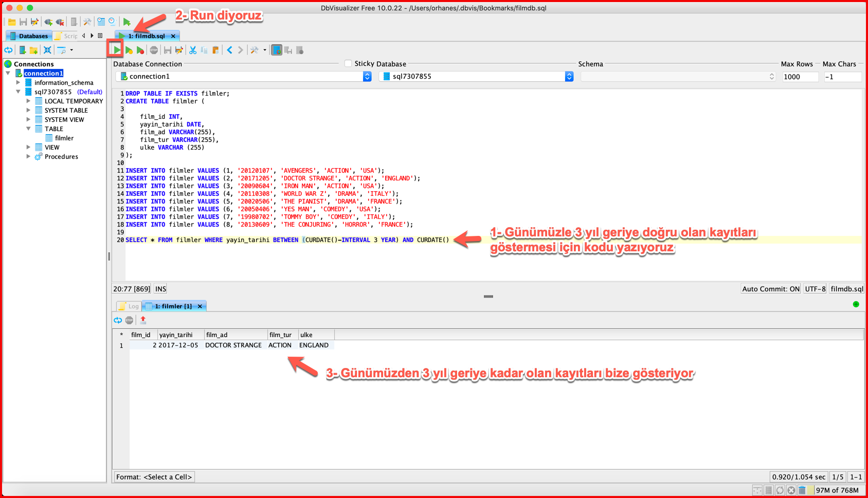Expand the information_schema node
This screenshot has width=868, height=498.
[18, 82]
